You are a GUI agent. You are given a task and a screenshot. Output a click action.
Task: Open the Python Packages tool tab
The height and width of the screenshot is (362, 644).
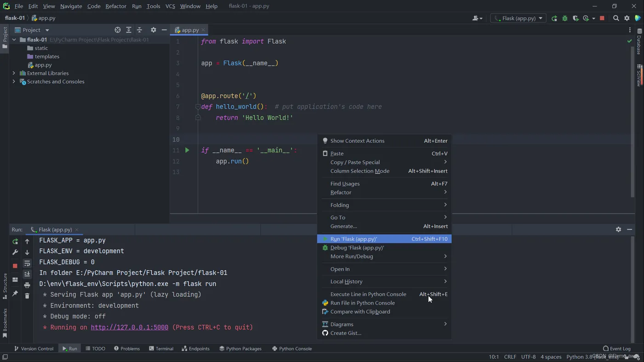coord(240,349)
